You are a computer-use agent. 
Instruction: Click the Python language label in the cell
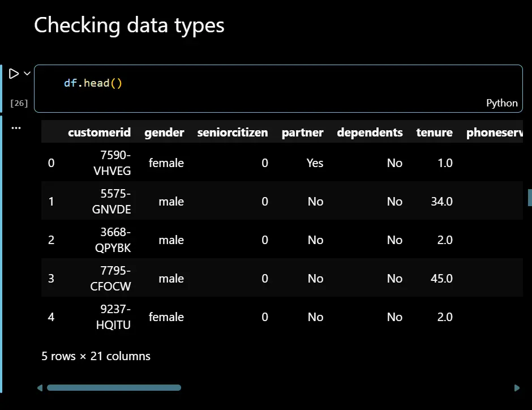[x=501, y=103]
